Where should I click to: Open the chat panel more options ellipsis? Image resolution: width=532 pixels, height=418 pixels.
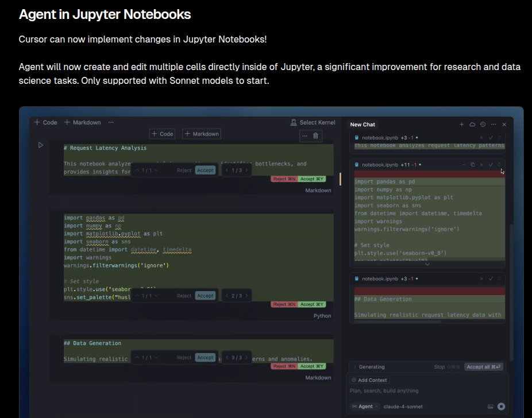pyautogui.click(x=494, y=125)
